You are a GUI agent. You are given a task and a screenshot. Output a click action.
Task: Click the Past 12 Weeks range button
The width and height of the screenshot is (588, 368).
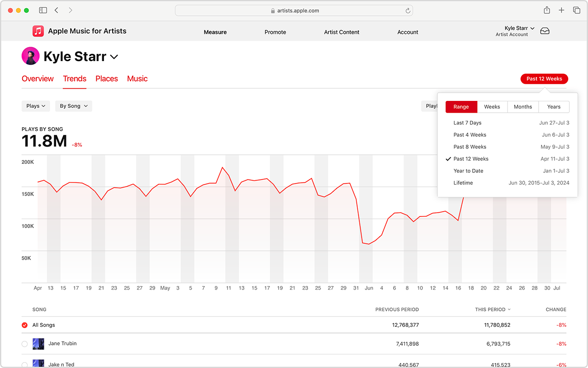(544, 79)
